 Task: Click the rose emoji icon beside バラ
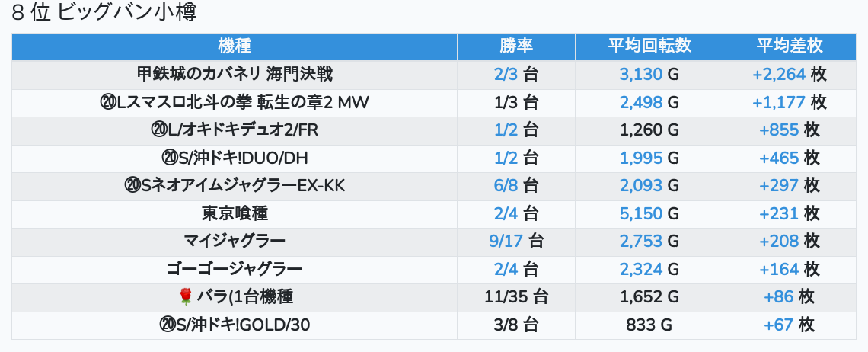point(186,297)
